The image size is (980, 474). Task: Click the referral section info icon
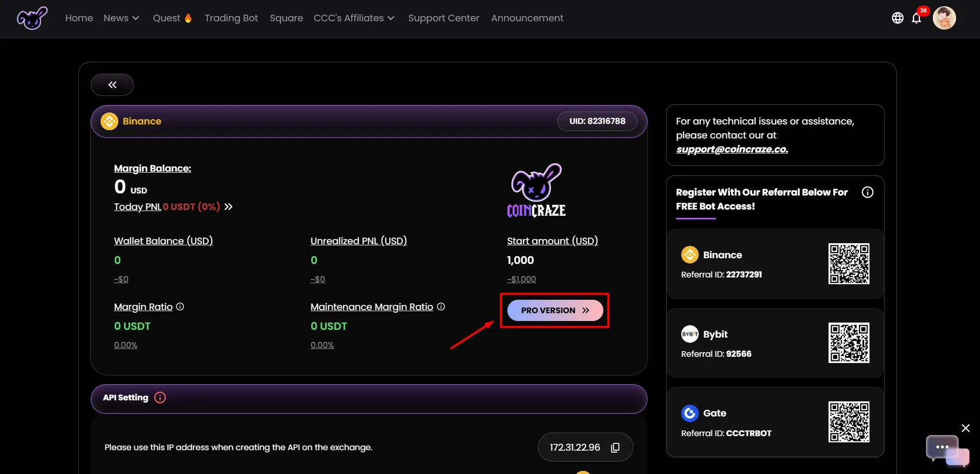867,192
